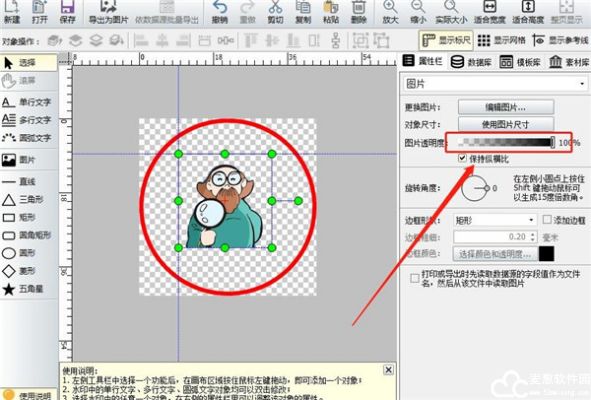The width and height of the screenshot is (591, 400).
Task: Select the 圆角矩形 rounded rectangle tool
Action: click(29, 235)
